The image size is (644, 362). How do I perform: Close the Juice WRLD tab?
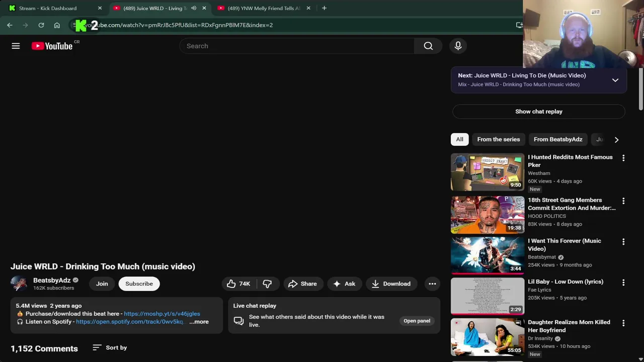(204, 8)
